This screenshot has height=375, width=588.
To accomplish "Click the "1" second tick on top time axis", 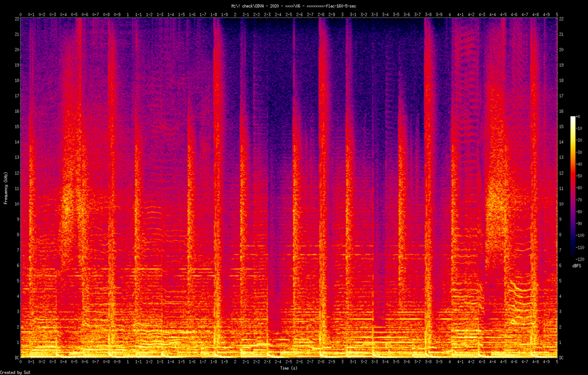I will (x=128, y=15).
